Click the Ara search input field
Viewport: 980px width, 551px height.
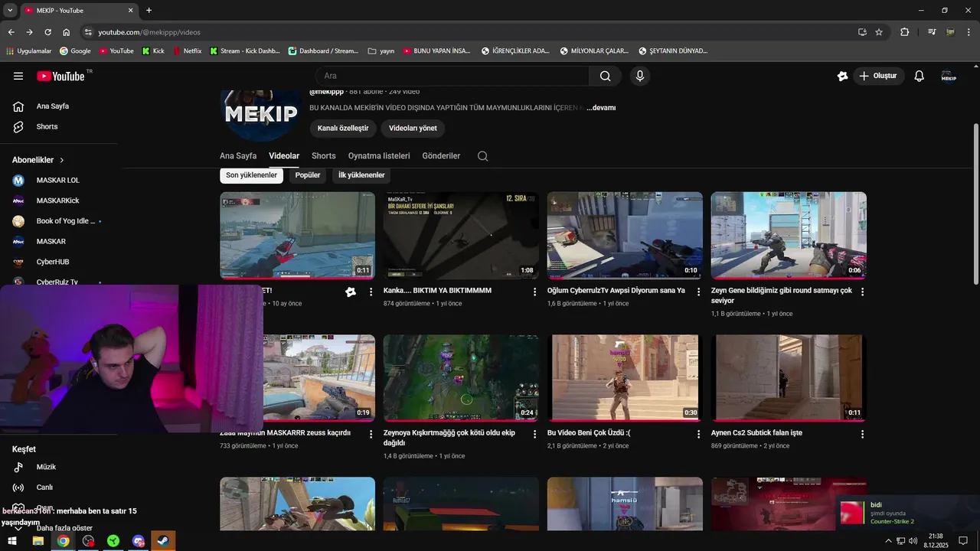pos(452,76)
